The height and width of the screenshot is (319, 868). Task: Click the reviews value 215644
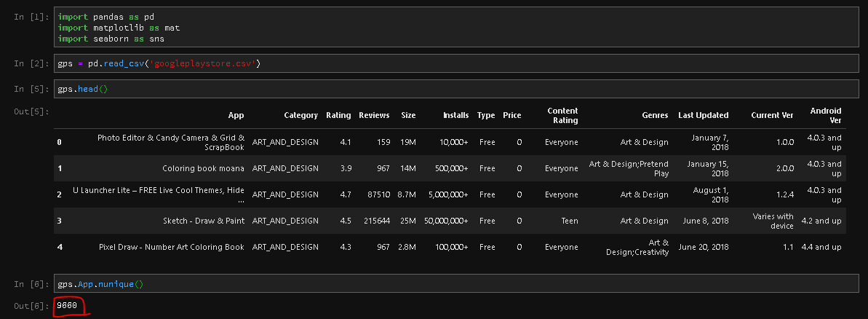(377, 221)
